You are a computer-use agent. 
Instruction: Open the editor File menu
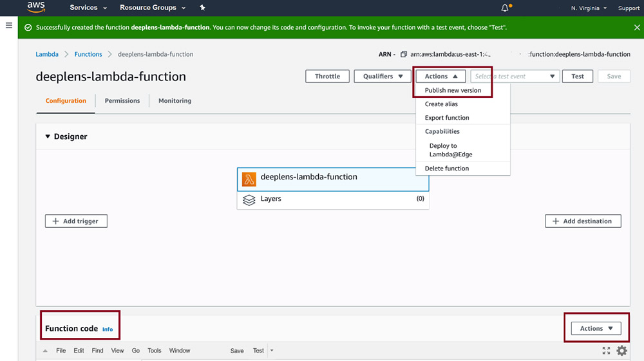[61, 351]
